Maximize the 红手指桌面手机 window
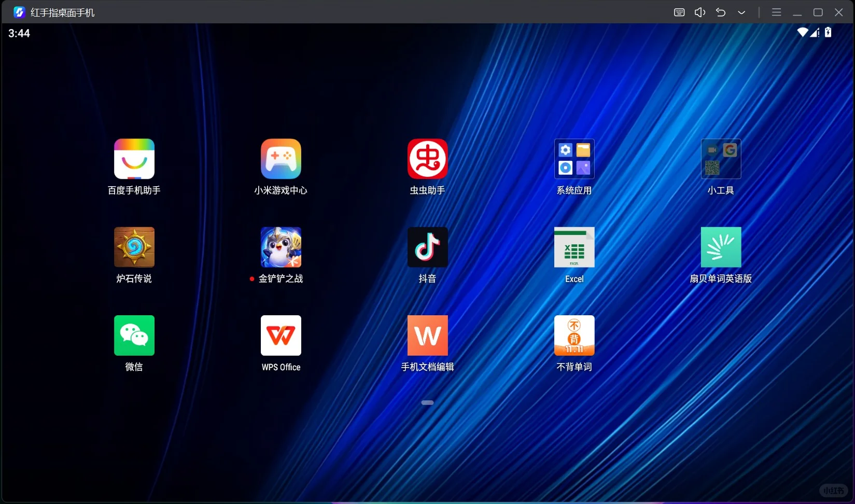 818,12
